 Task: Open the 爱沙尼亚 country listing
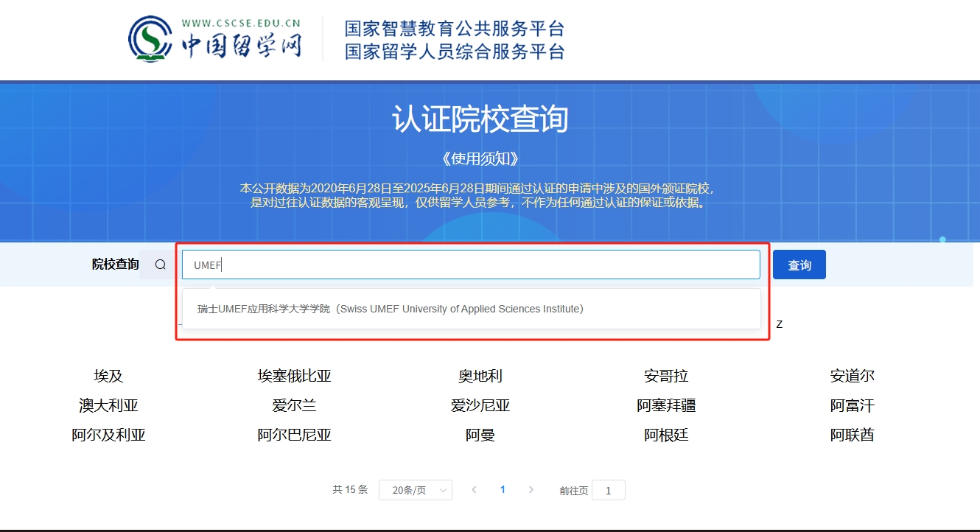coord(480,405)
